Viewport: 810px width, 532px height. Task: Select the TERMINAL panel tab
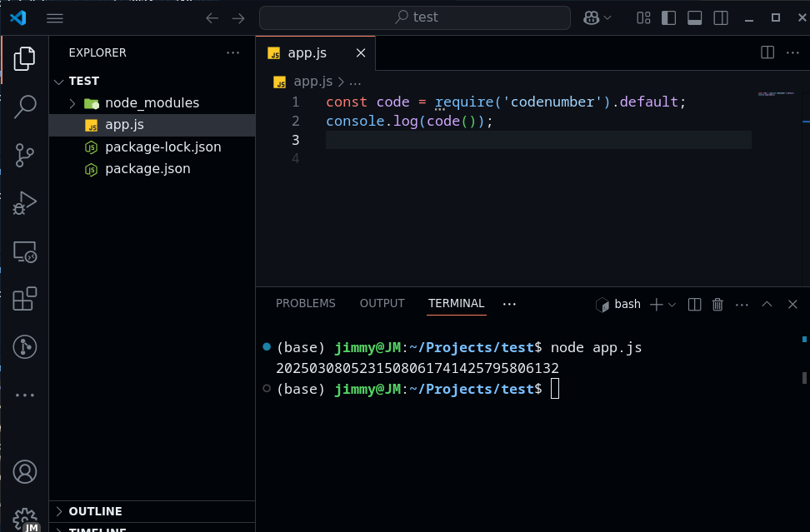pos(456,303)
